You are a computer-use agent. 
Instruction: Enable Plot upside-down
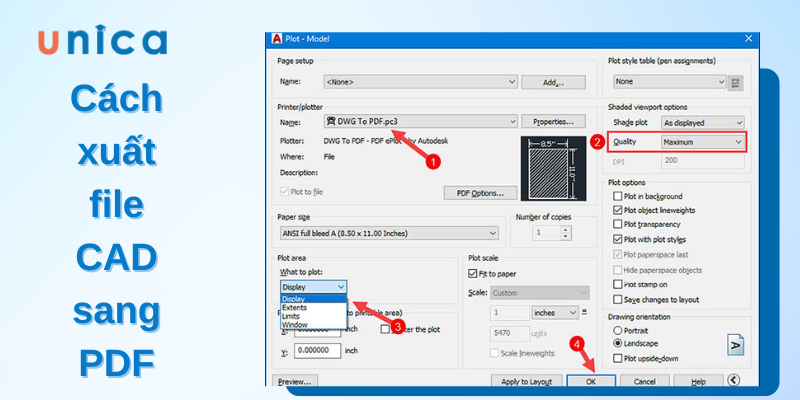[617, 358]
